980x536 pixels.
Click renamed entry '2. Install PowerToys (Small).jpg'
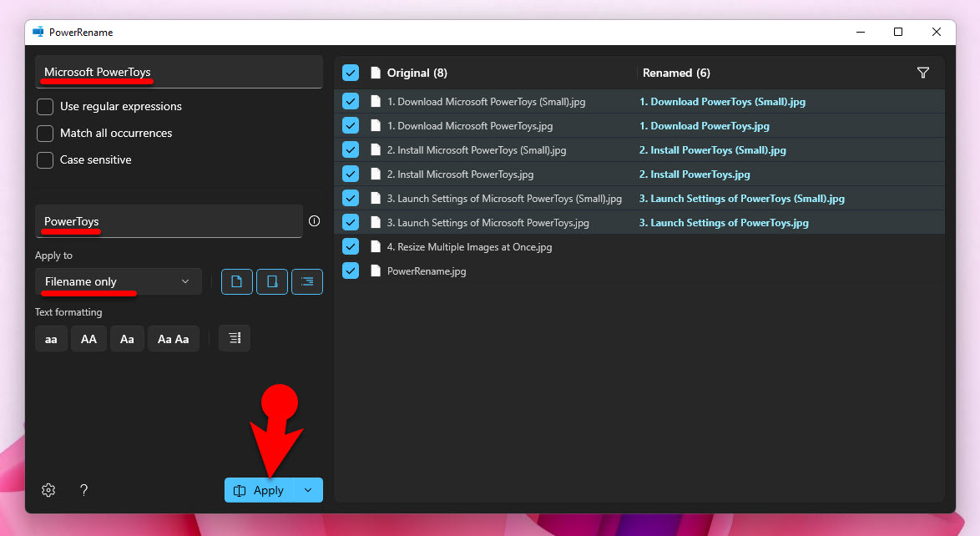pyautogui.click(x=713, y=150)
